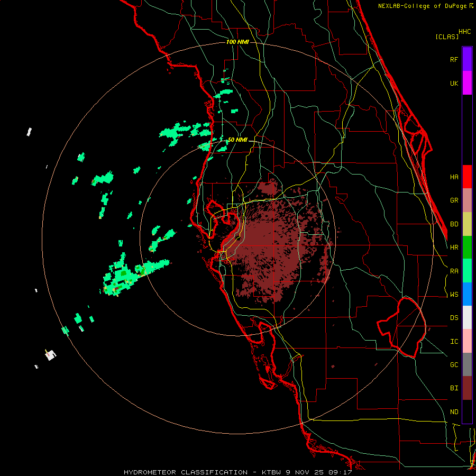Click the BI brown legend swatch
Viewport: 476px width, 476px height.
click(467, 388)
